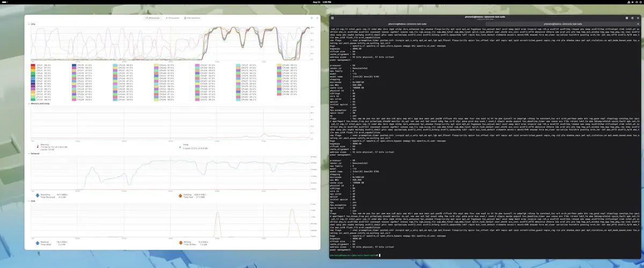
Task: Collapse the Memory and Swap section
Action: click(x=29, y=104)
